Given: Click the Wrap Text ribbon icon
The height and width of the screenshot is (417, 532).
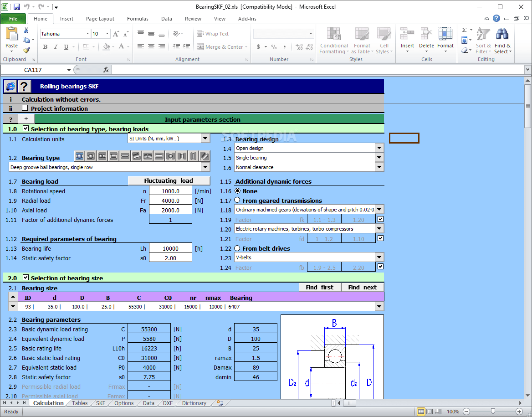Looking at the screenshot, I should (200, 34).
